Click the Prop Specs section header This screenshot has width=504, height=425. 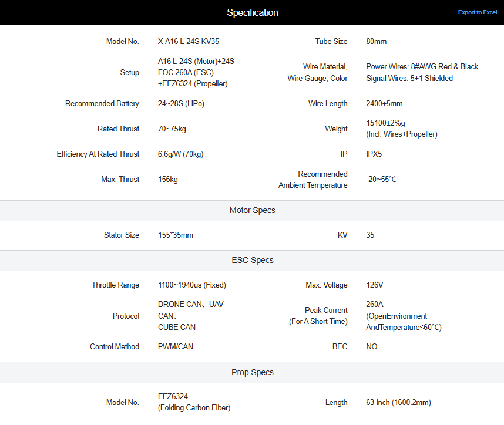point(252,372)
